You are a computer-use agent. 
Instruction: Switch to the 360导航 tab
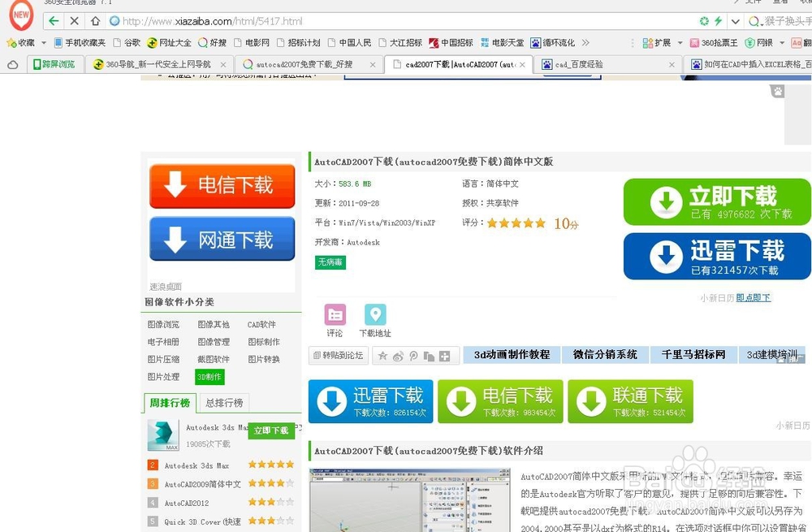158,64
